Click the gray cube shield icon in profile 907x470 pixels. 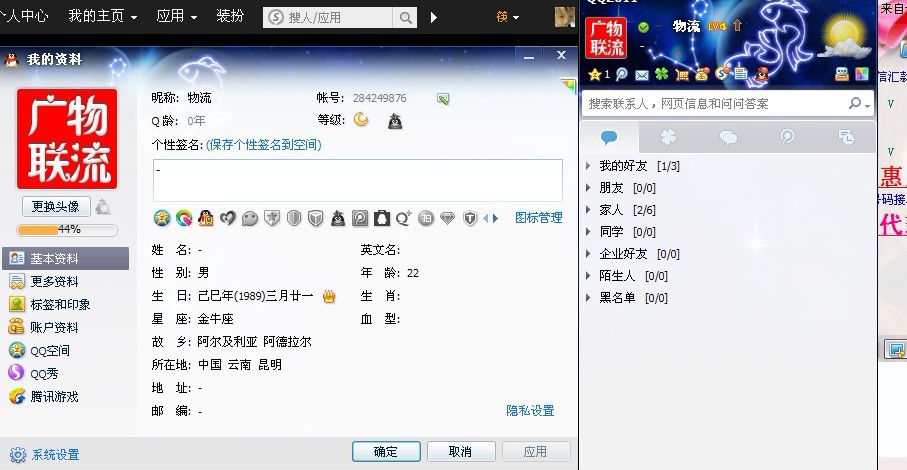coord(316,218)
